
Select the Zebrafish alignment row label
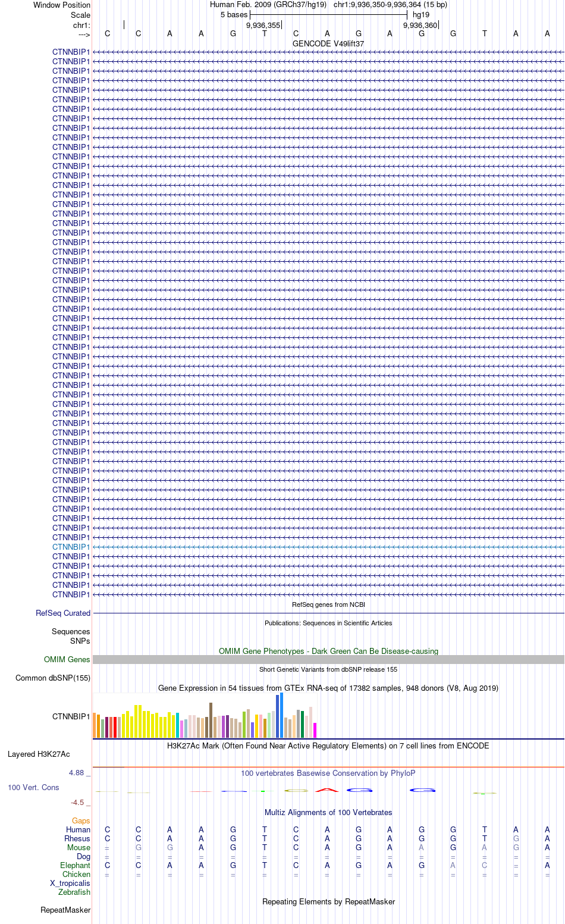[x=74, y=892]
